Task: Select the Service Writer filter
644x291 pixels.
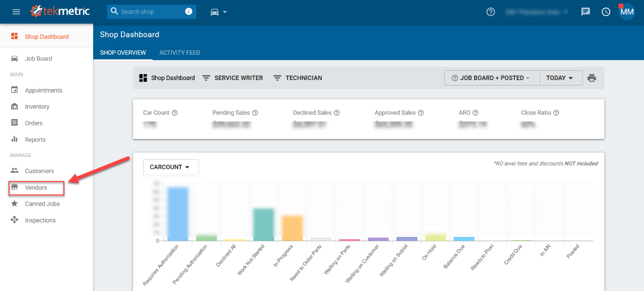Action: point(233,78)
